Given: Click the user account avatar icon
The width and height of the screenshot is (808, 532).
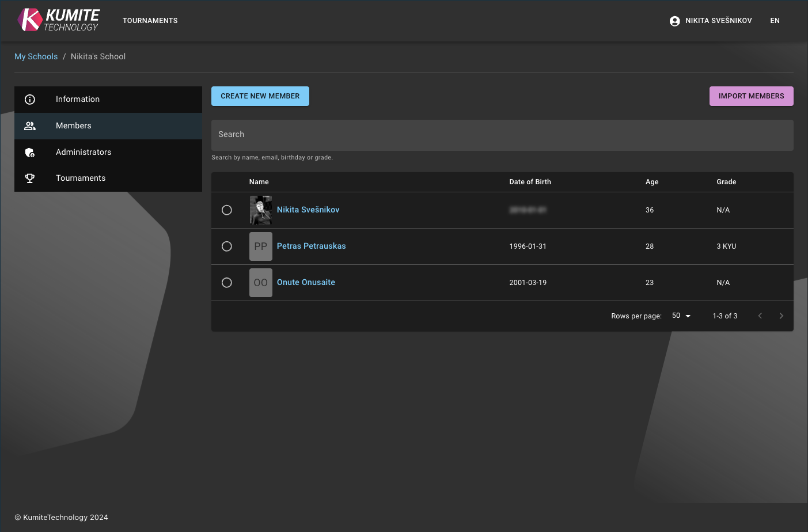Looking at the screenshot, I should pos(675,21).
